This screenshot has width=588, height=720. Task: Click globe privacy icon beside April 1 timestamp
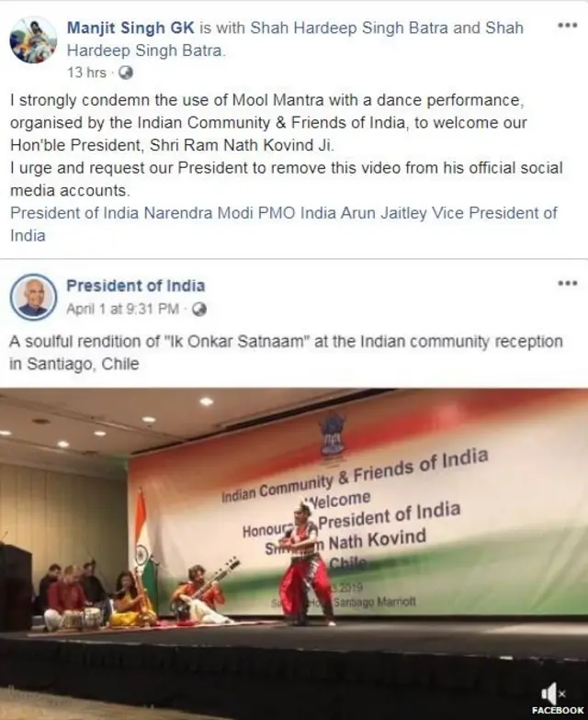(198, 309)
